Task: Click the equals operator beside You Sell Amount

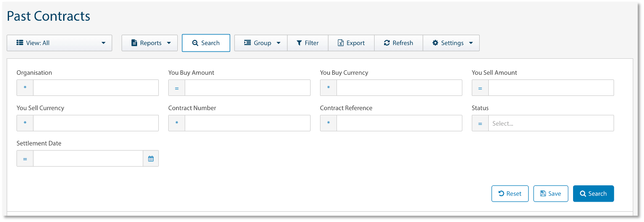Action: [x=480, y=88]
